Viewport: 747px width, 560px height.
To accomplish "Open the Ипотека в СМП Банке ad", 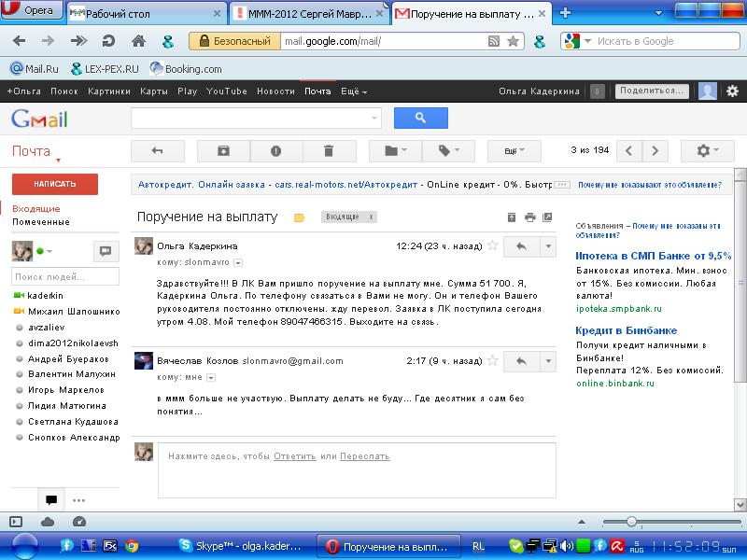I will point(653,256).
